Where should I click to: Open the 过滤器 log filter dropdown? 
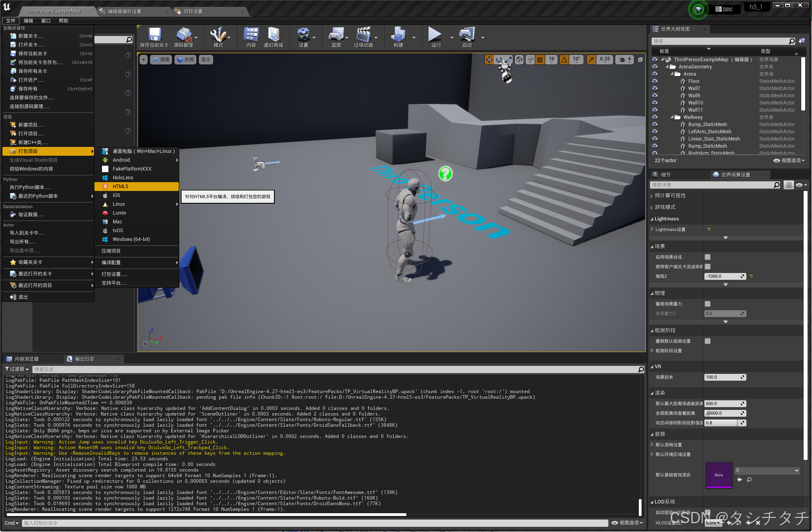pyautogui.click(x=16, y=369)
